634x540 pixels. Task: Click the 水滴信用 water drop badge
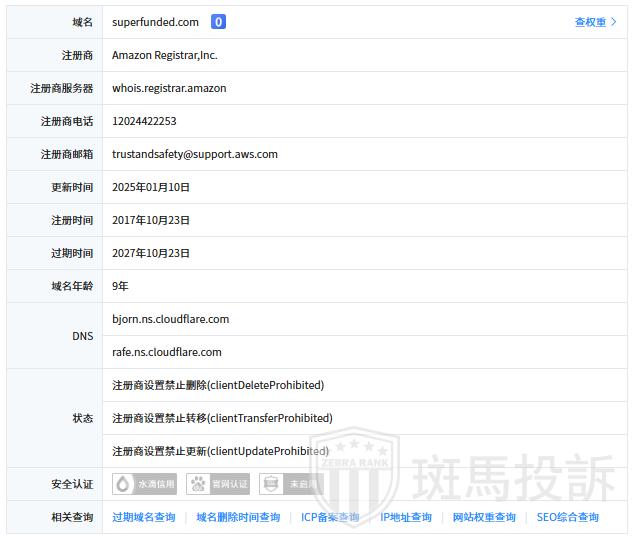coord(145,484)
